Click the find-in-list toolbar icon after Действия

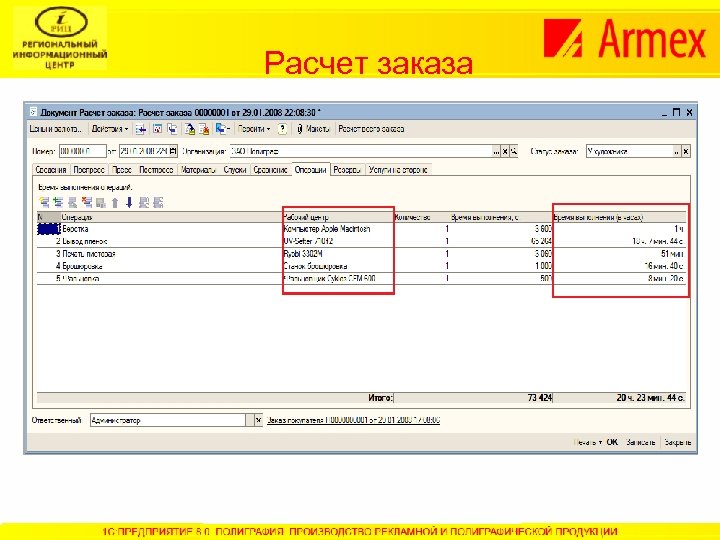point(141,129)
